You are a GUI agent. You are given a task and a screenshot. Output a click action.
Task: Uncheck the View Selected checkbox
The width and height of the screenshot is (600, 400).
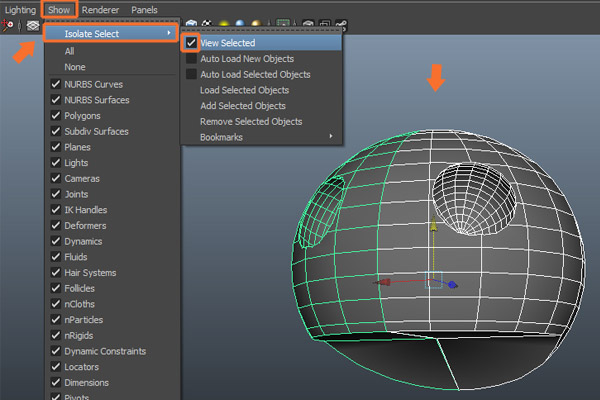(x=191, y=43)
